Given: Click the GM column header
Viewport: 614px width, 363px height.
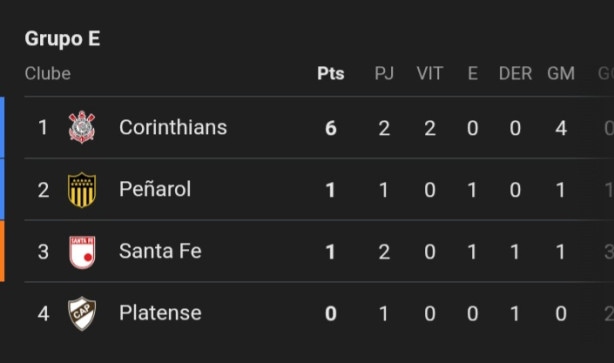Looking at the screenshot, I should click(x=561, y=73).
